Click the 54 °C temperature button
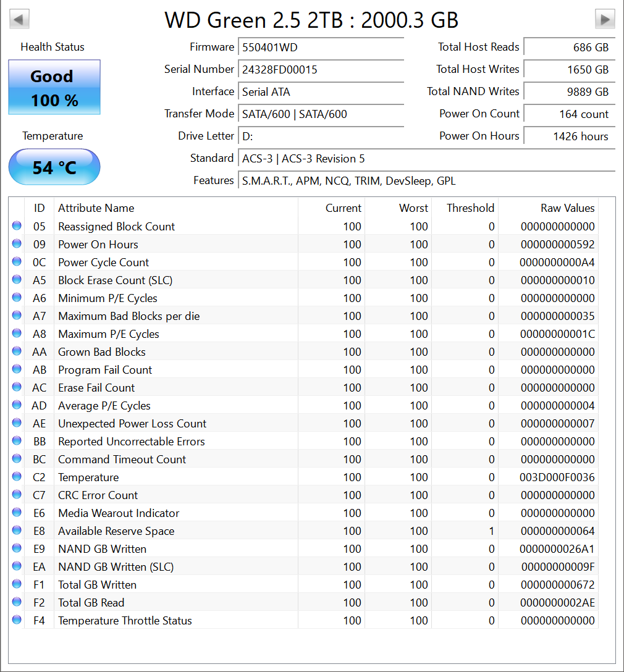Viewport: 624px width, 672px height. [54, 167]
